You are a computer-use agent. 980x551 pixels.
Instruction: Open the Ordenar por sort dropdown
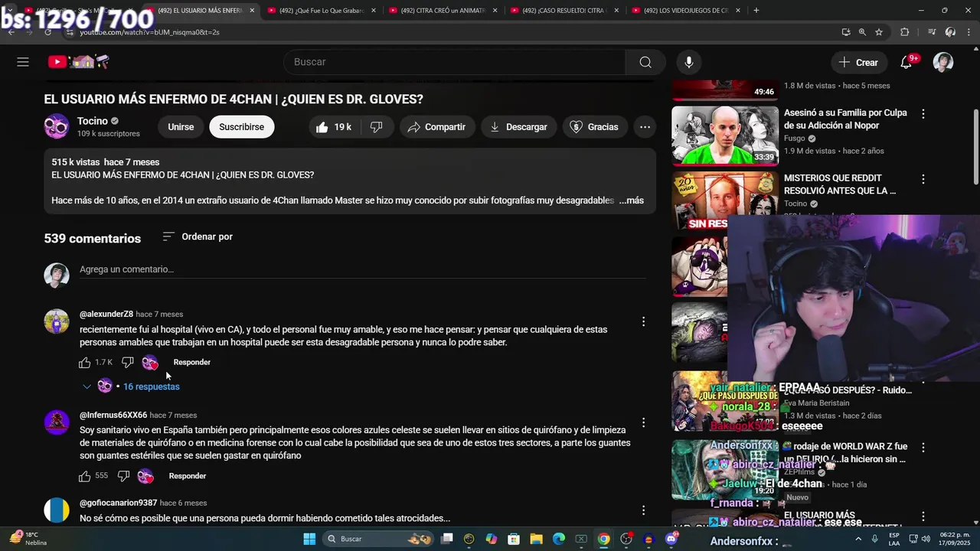[x=198, y=236]
